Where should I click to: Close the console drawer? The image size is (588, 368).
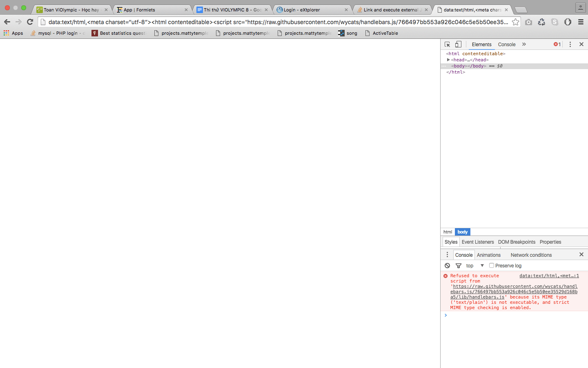tap(581, 254)
